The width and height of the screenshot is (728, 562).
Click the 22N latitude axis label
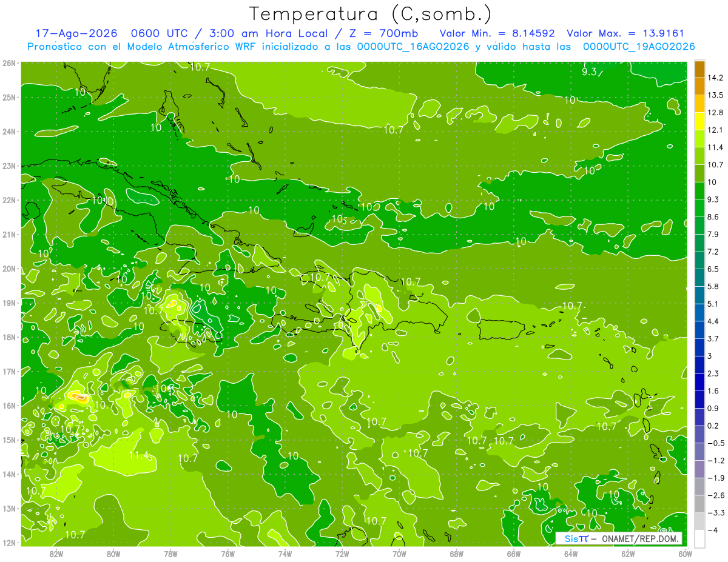pos(8,200)
